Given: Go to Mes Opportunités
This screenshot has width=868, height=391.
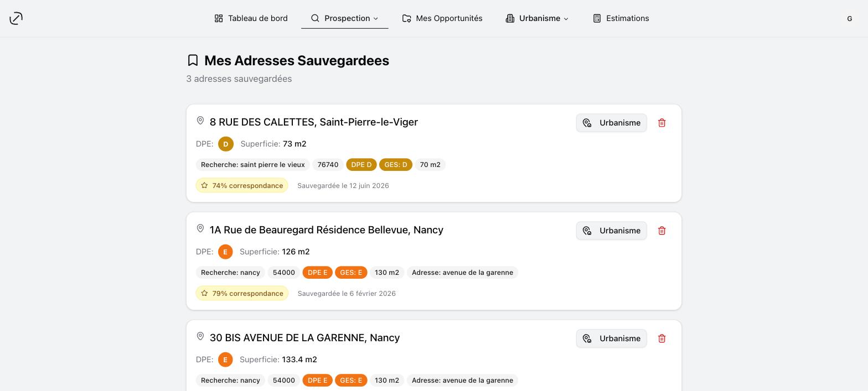Looking at the screenshot, I should (x=442, y=18).
